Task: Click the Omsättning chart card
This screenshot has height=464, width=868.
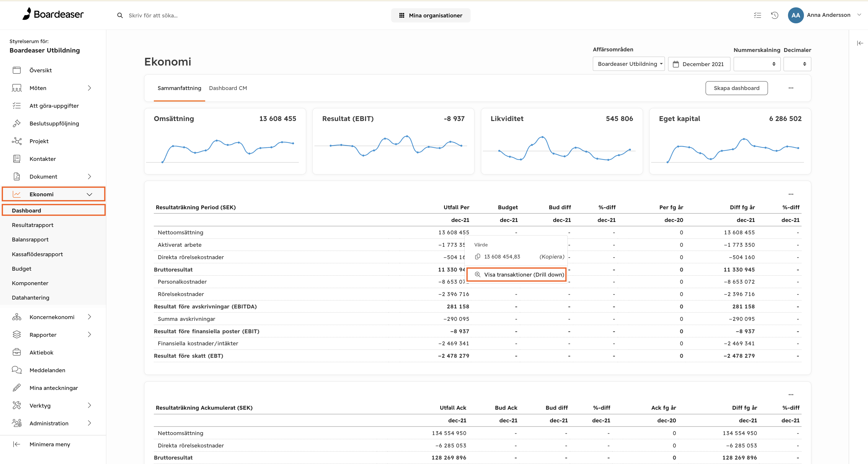Action: [225, 141]
